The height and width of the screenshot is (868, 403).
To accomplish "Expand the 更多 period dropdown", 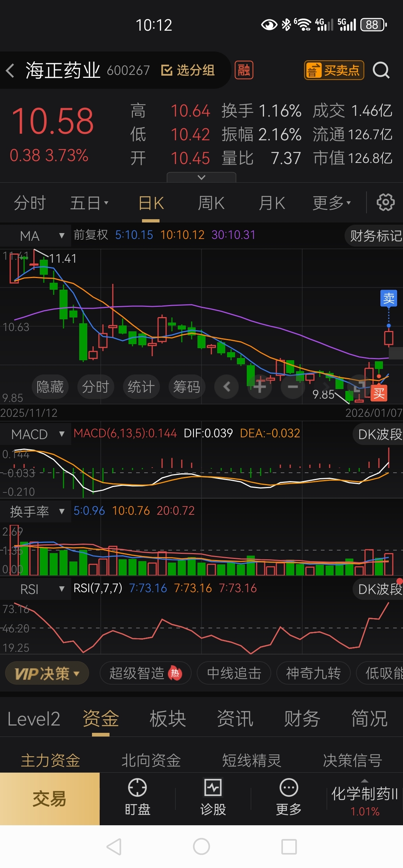I will pyautogui.click(x=331, y=203).
